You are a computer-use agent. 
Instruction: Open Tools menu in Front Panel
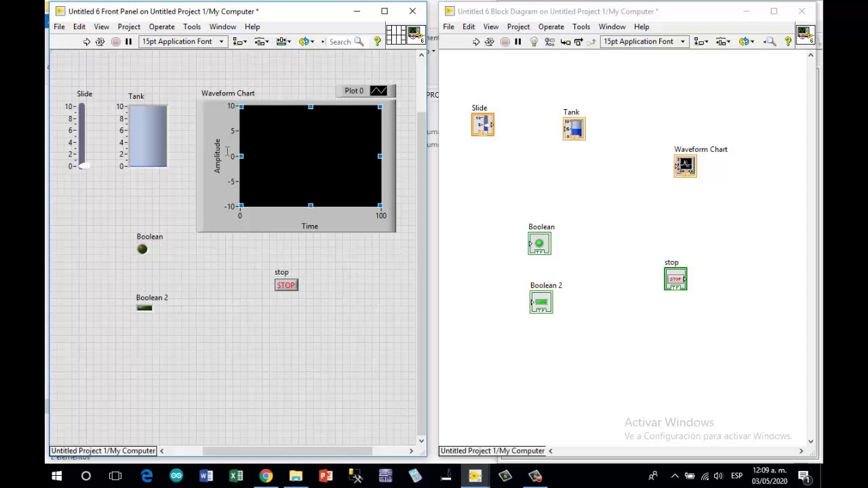[192, 26]
